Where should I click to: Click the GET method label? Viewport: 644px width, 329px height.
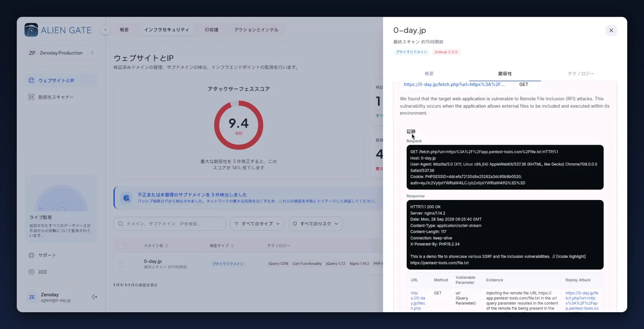(524, 84)
